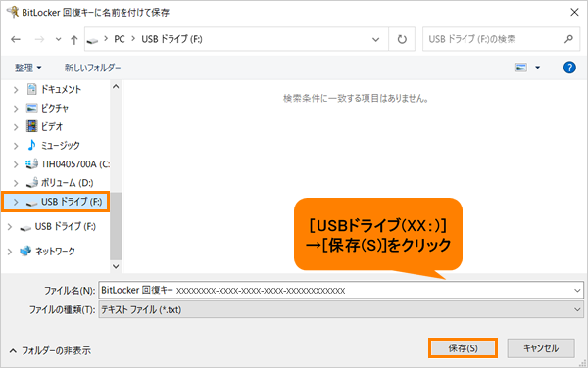Image resolution: width=588 pixels, height=368 pixels.
Task: Click the ボリューム (D:) drive icon
Action: coord(32,182)
